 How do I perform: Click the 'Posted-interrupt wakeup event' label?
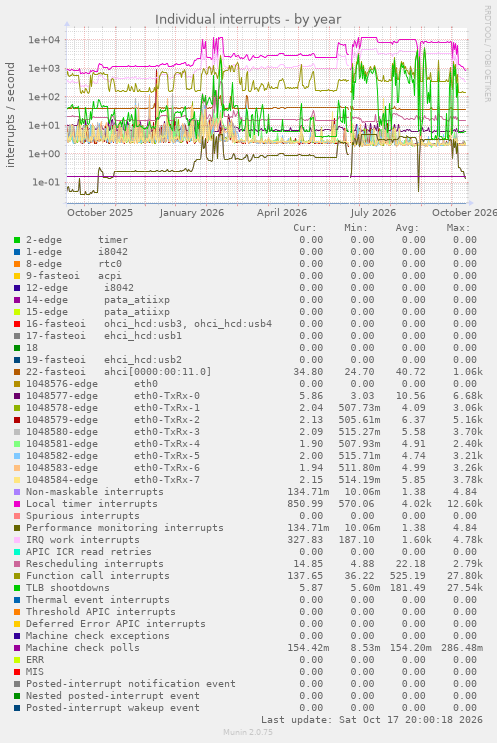click(x=113, y=708)
